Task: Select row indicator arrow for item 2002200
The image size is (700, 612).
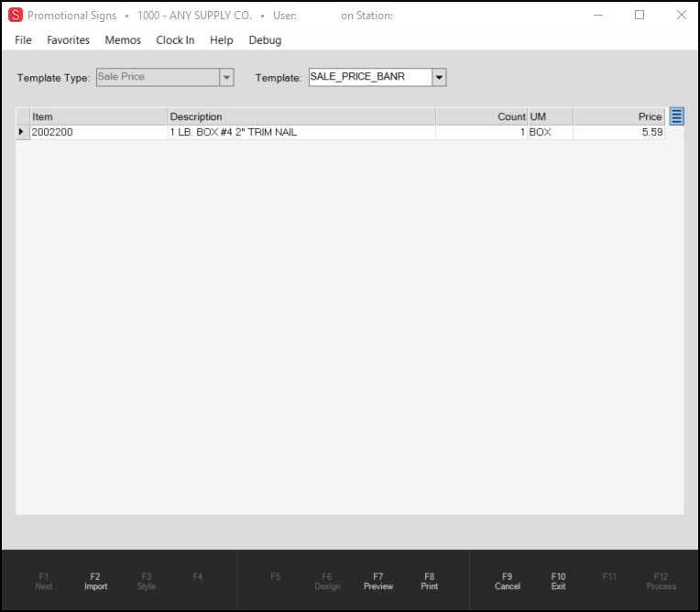Action: pos(22,133)
